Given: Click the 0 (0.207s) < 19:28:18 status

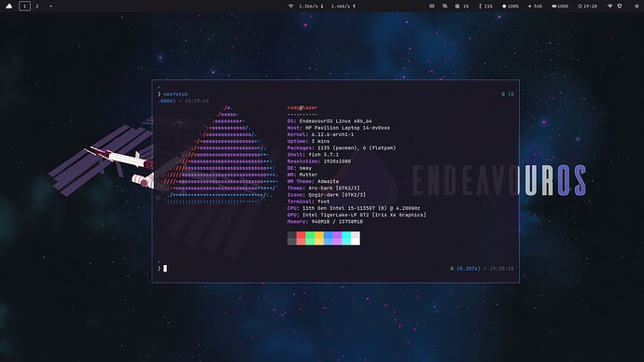Looking at the screenshot, I should (482, 269).
